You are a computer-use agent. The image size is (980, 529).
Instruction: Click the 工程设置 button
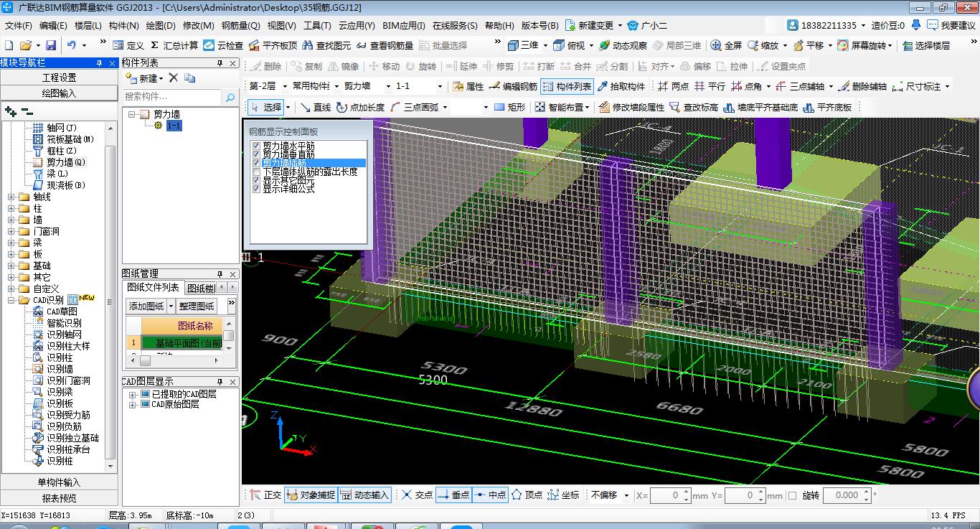pos(59,78)
